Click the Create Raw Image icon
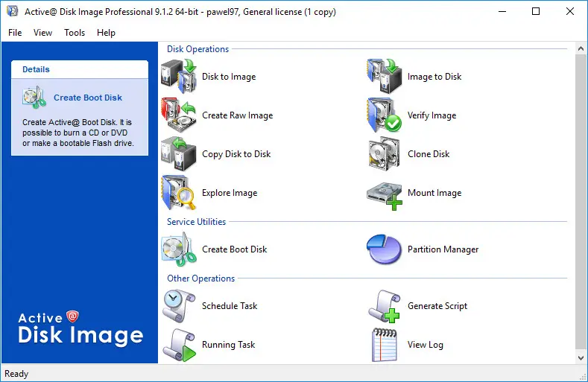This screenshot has width=588, height=382. [x=179, y=115]
